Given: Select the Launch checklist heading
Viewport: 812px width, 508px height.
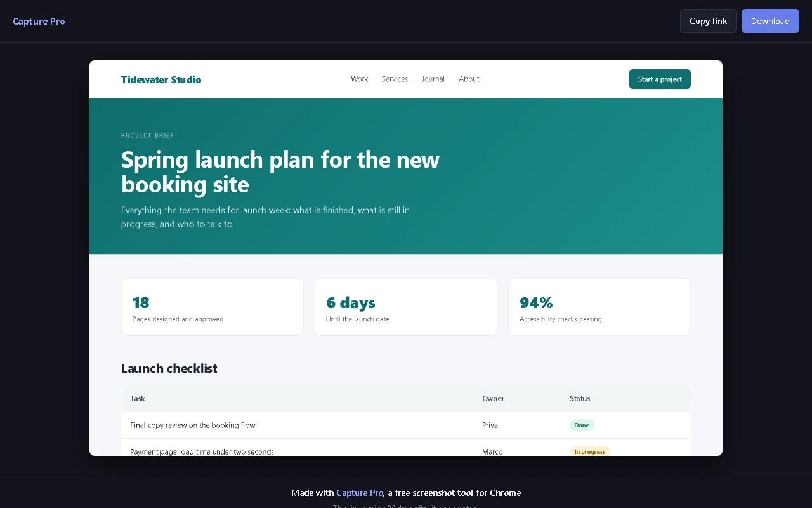Looking at the screenshot, I should [x=169, y=368].
